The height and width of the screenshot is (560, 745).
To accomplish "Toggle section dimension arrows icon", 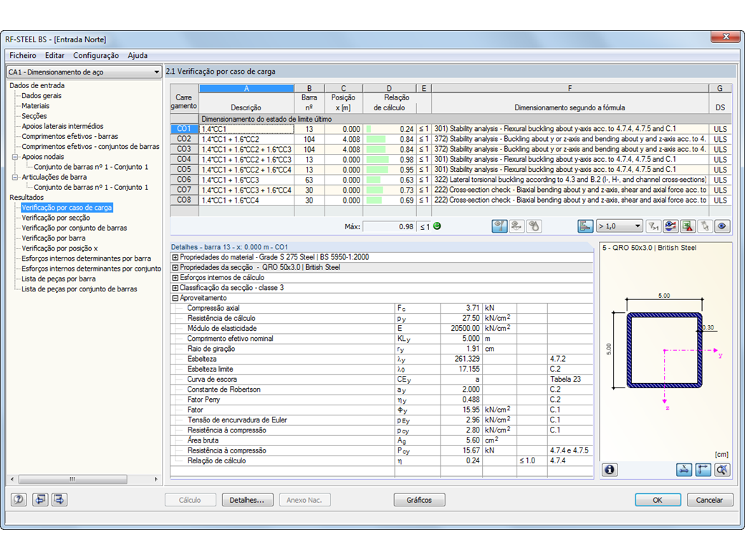I will (x=703, y=470).
